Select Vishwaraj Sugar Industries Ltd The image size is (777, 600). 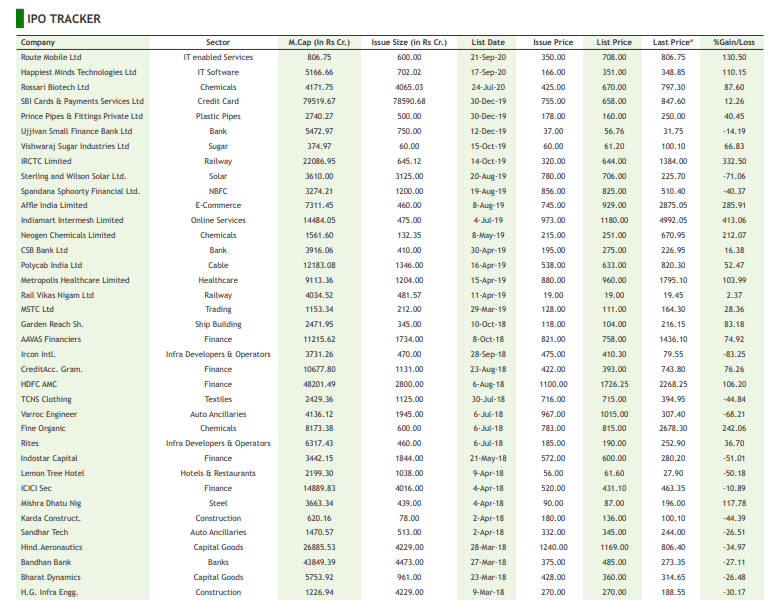[75, 146]
